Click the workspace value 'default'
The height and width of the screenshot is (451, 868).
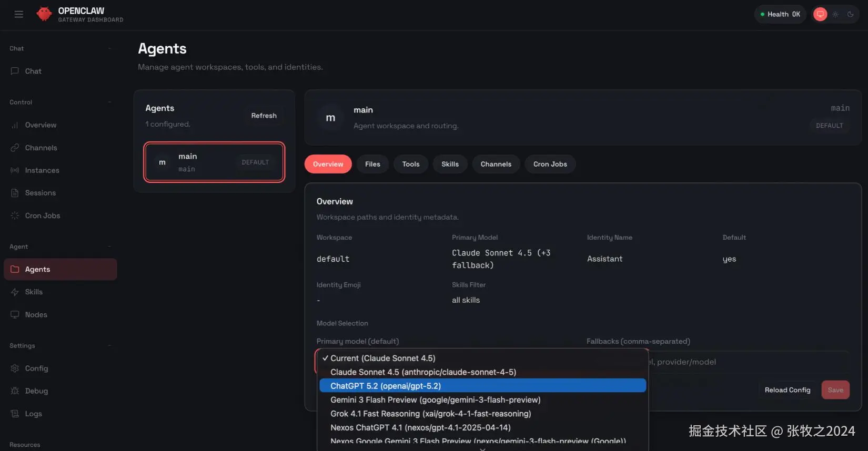(333, 259)
